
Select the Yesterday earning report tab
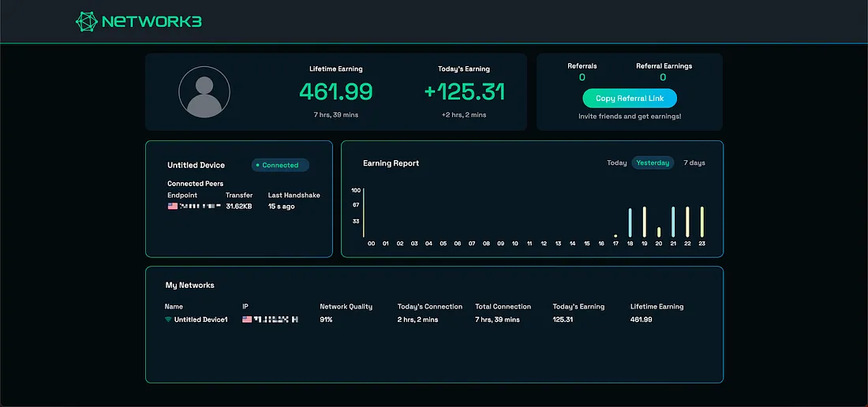tap(653, 162)
